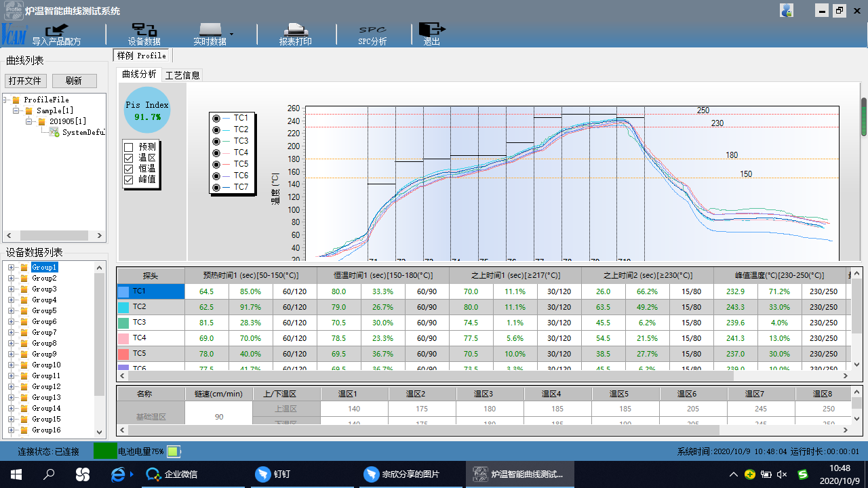This screenshot has width=868, height=488.
Task: Click the 链速(cm/min) column header
Action: [218, 393]
